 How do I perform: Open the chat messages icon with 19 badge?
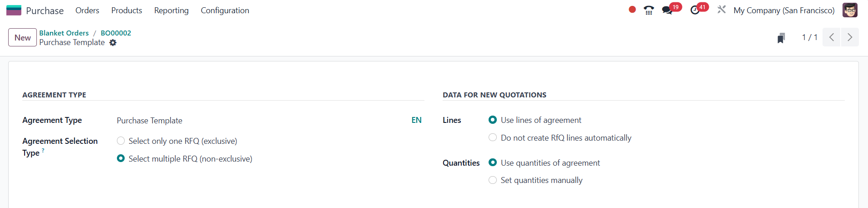[x=667, y=10]
